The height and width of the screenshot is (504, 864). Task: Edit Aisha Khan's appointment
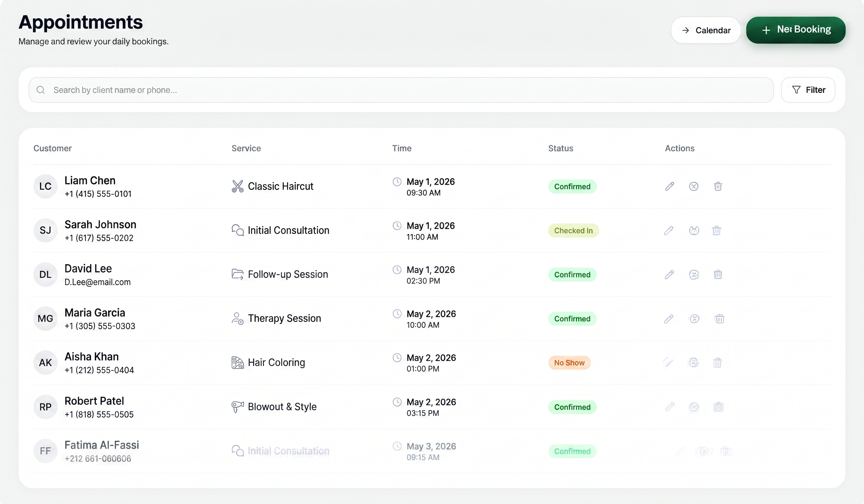point(668,362)
